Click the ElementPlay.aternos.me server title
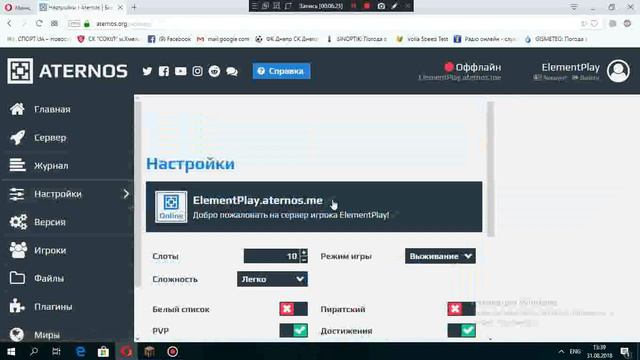 [258, 200]
